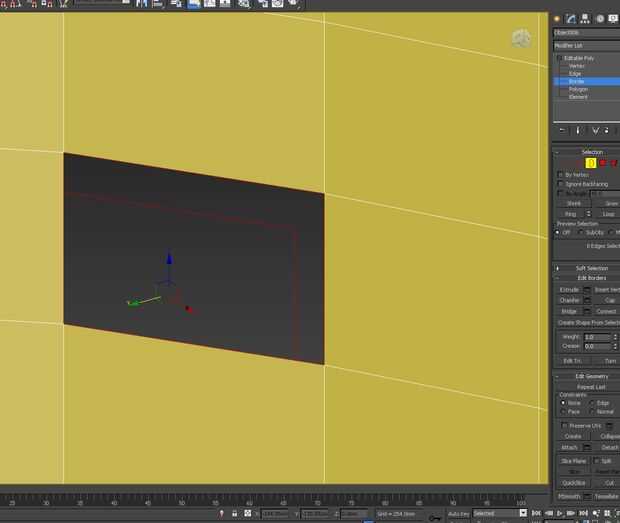Open the Motion command panel tab
The height and width of the screenshot is (523, 620).
click(600, 19)
